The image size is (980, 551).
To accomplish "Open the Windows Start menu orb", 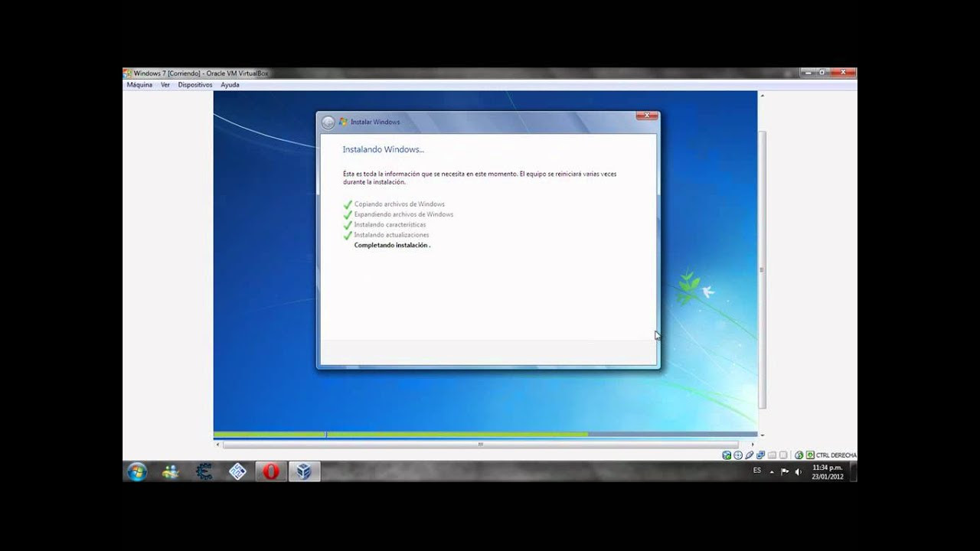I will click(137, 471).
